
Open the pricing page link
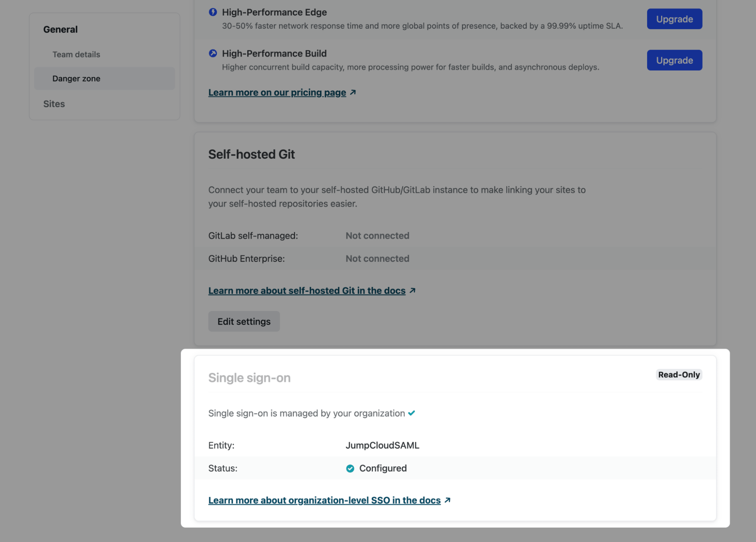click(x=277, y=93)
